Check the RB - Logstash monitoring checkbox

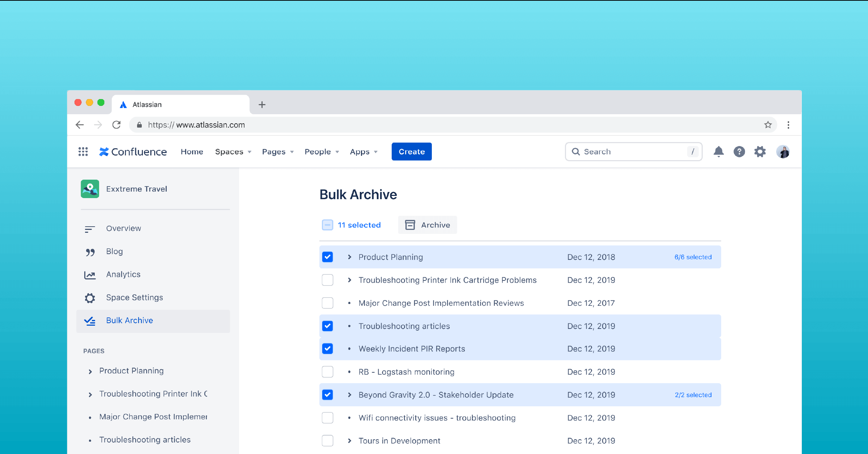click(328, 372)
